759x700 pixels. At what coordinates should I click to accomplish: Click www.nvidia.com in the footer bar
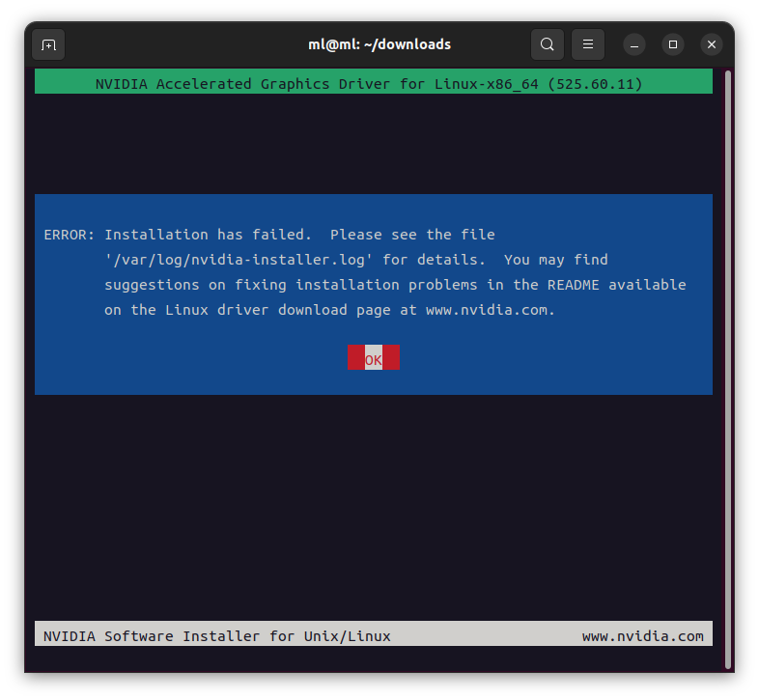click(x=643, y=636)
